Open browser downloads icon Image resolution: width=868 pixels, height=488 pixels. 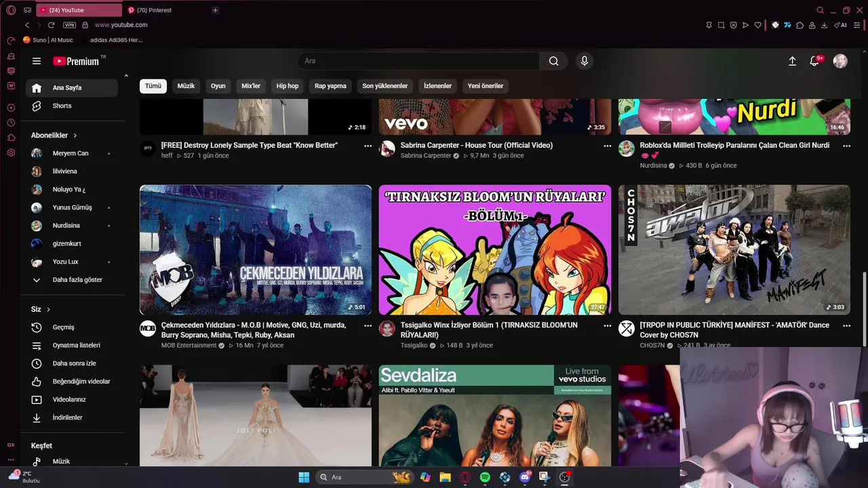tap(824, 25)
